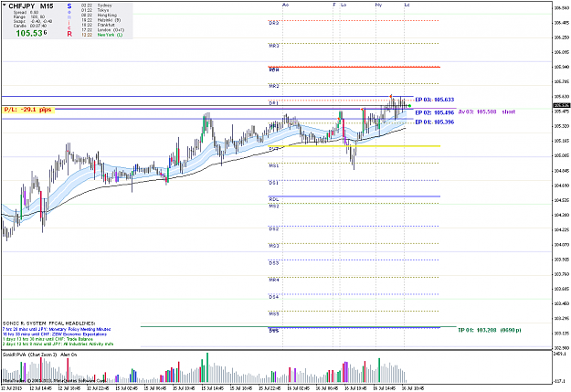Click the MS3 pivot level label

point(274,247)
